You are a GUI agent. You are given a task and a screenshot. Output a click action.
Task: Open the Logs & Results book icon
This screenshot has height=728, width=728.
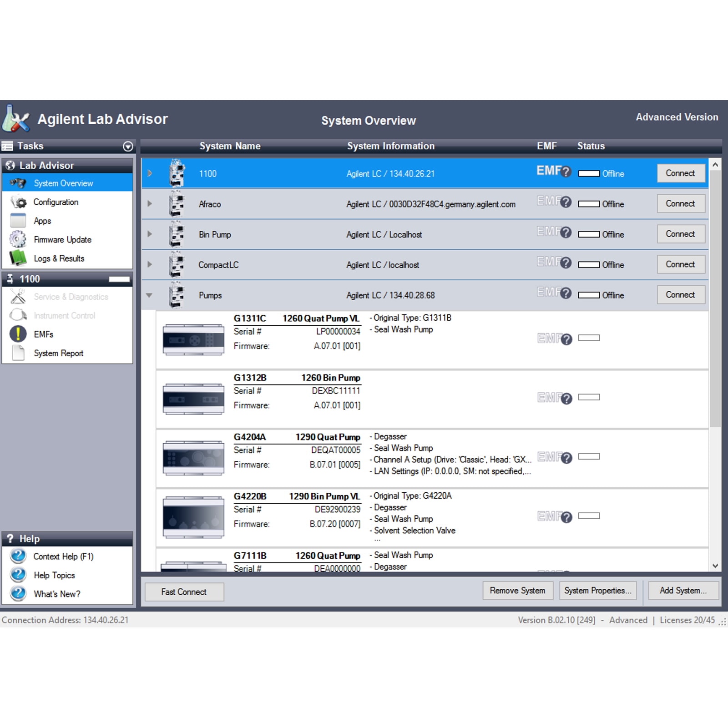18,258
